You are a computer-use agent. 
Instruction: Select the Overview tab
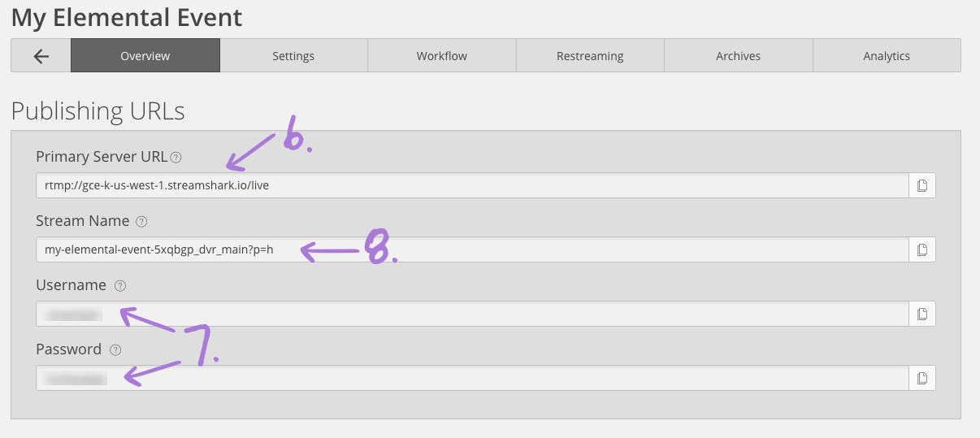coord(145,56)
